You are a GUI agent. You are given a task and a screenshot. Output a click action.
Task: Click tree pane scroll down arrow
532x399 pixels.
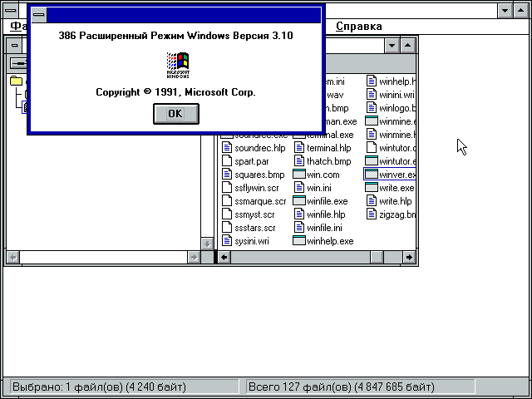pos(207,244)
